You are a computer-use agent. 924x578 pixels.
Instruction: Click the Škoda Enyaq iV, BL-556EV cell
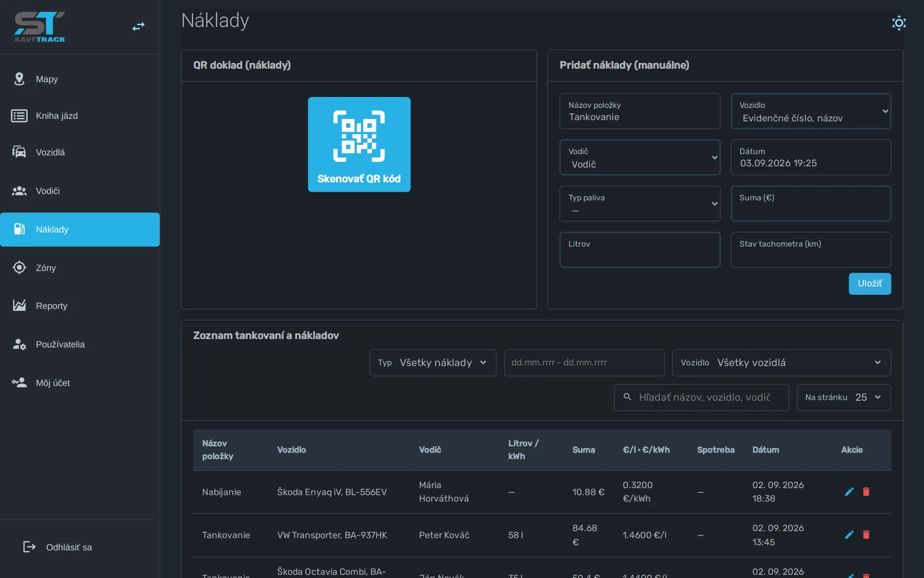click(x=332, y=492)
